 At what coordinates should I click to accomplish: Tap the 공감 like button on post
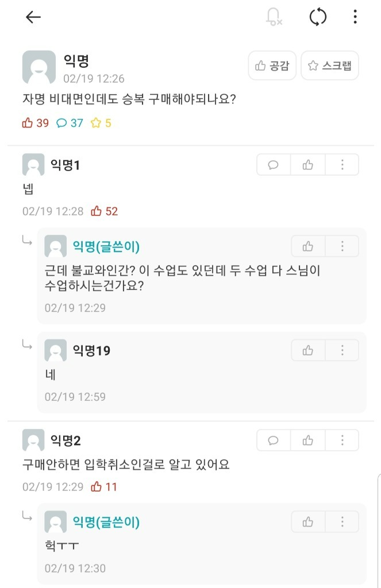pyautogui.click(x=272, y=65)
